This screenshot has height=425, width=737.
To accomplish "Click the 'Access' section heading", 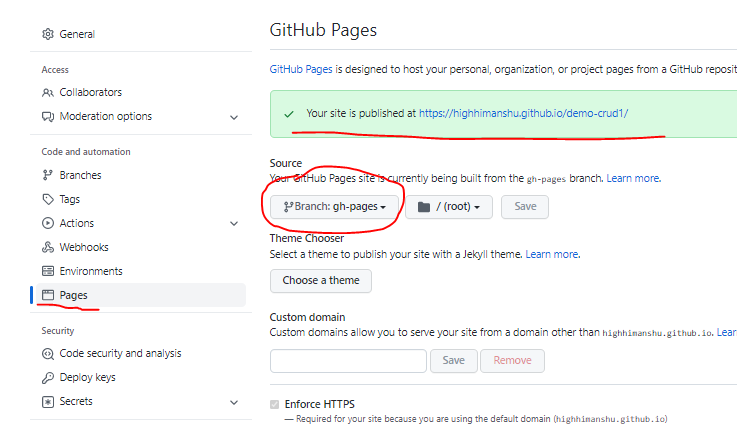I will [55, 70].
